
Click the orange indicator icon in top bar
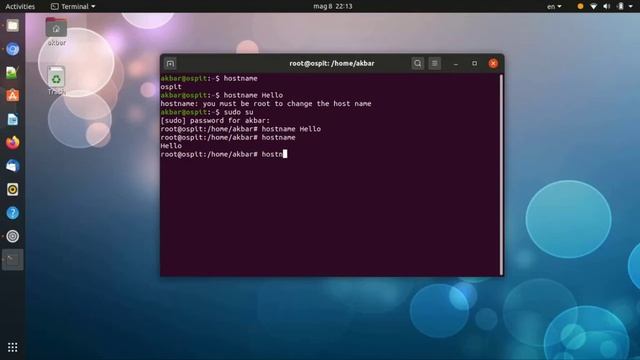click(x=580, y=6)
